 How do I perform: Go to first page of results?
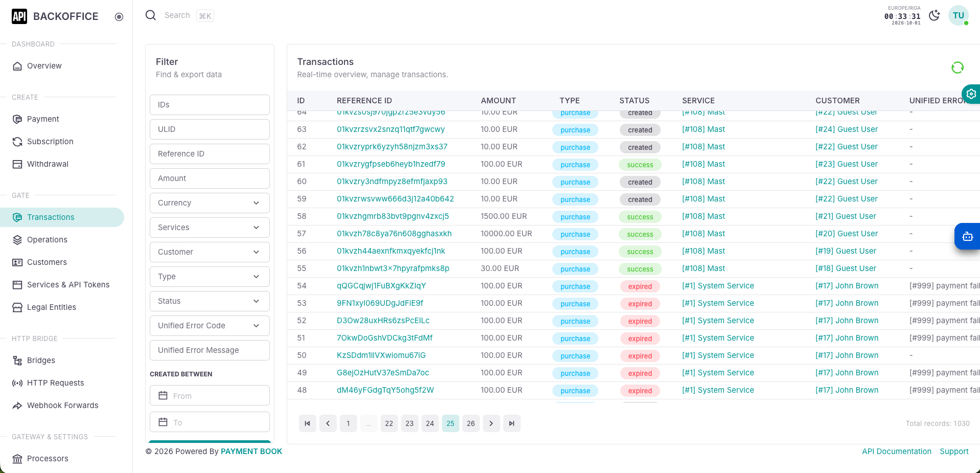click(x=307, y=423)
